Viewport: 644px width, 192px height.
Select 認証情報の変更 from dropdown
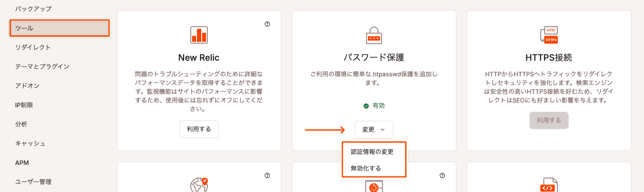(372, 152)
